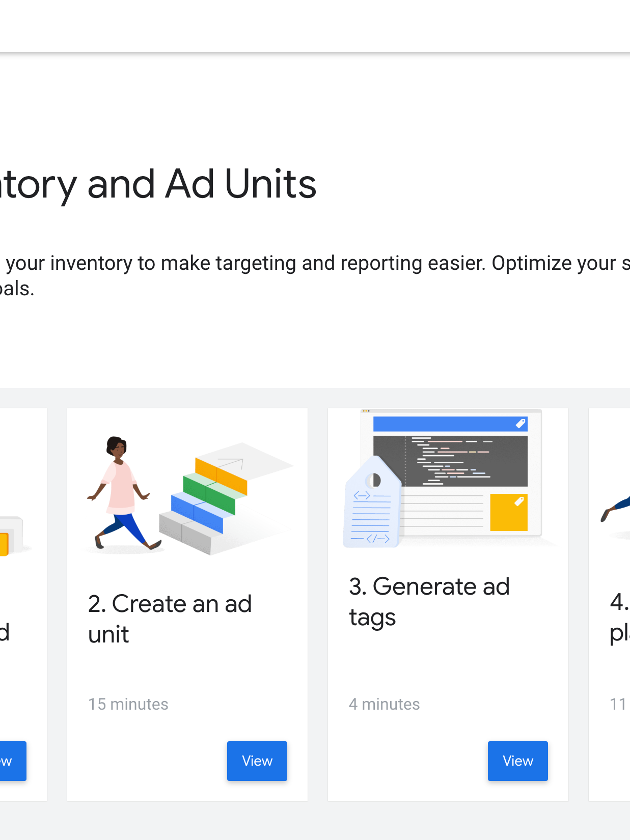The width and height of the screenshot is (630, 840).
Task: Click the partially visible View button of first card
Action: pyautogui.click(x=13, y=761)
